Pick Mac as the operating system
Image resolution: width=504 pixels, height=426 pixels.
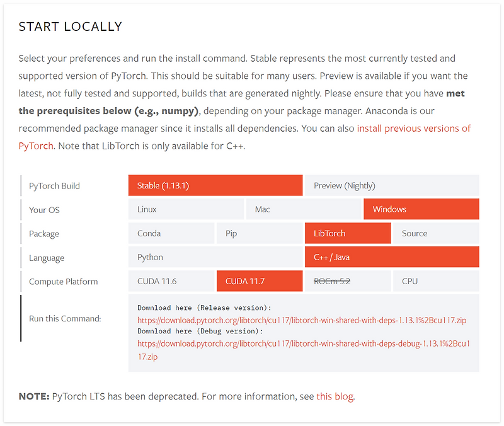pyautogui.click(x=304, y=209)
